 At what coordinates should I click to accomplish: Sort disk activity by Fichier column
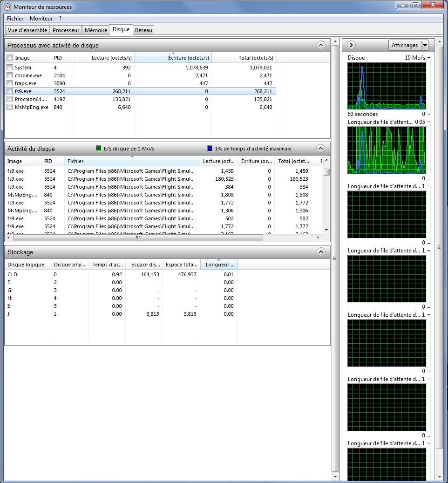click(132, 161)
